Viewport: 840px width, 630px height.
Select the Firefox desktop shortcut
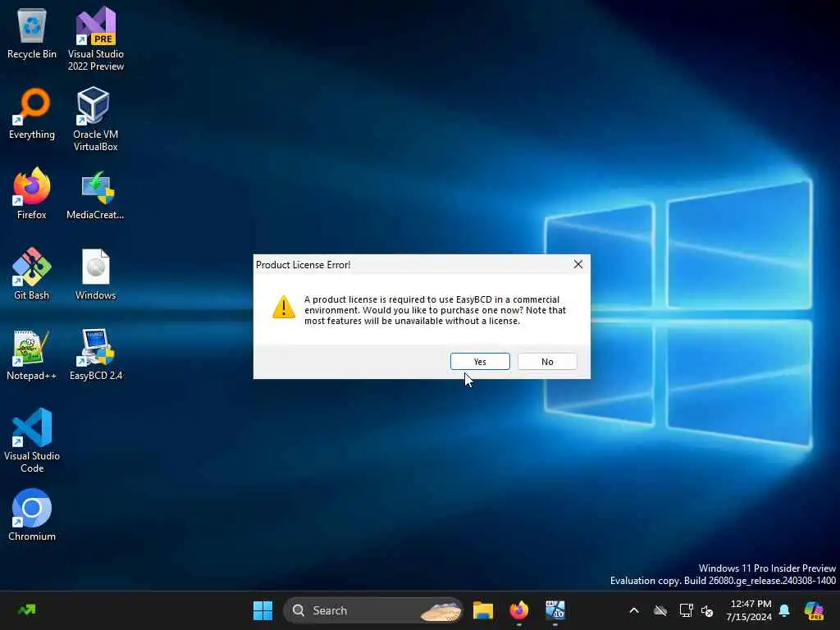32,194
